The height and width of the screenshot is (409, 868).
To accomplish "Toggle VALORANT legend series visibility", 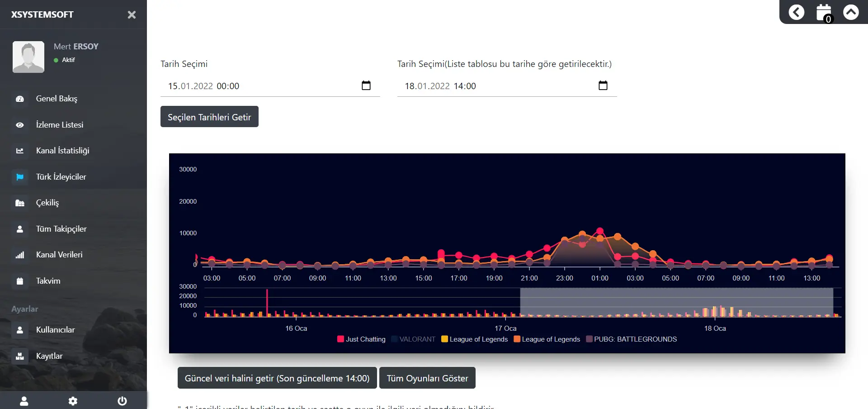I will tap(413, 339).
